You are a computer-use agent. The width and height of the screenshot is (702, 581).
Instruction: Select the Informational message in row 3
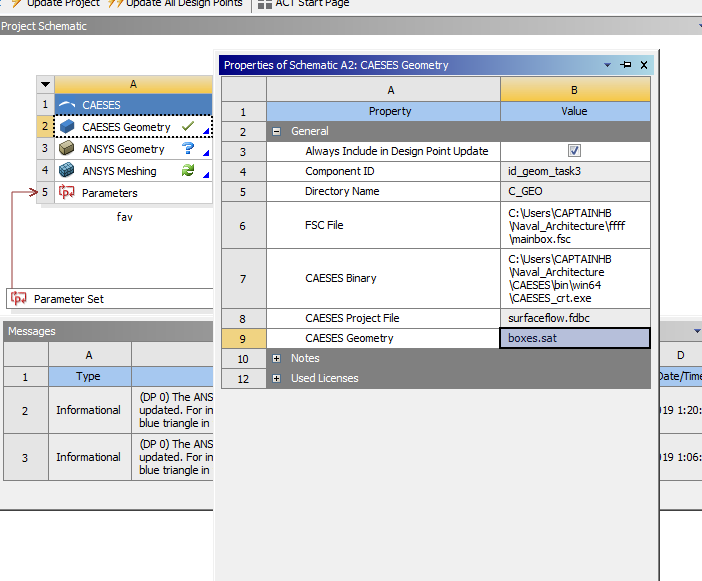point(89,457)
